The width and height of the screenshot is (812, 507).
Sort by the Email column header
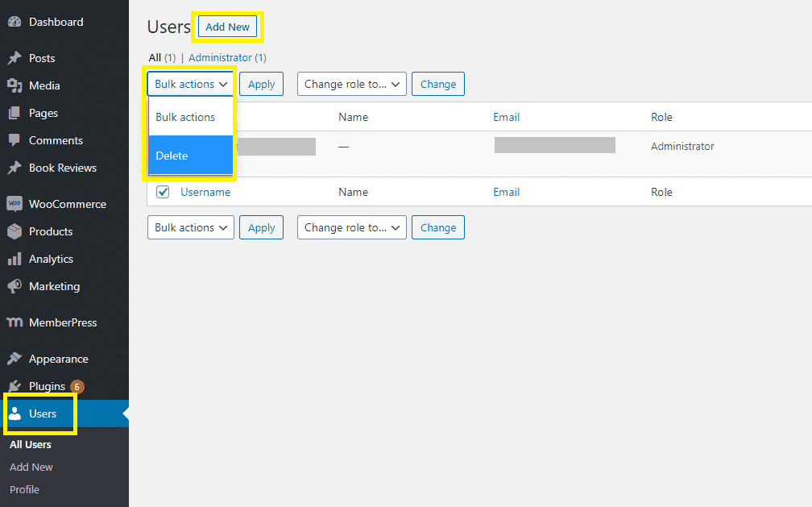(506, 118)
